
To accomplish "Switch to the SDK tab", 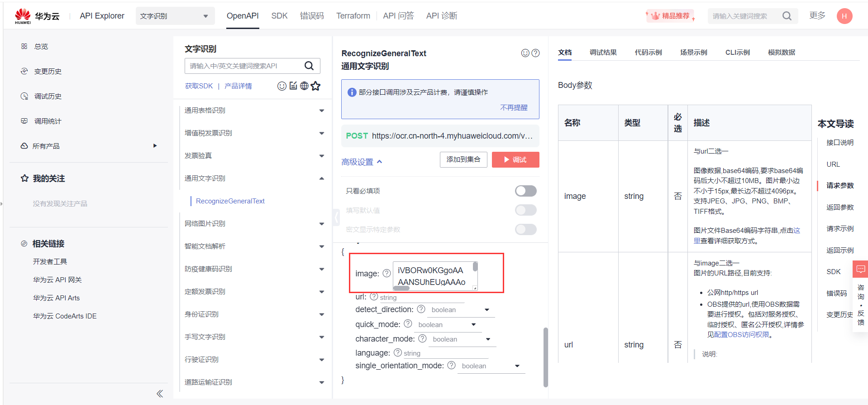I will (x=279, y=16).
